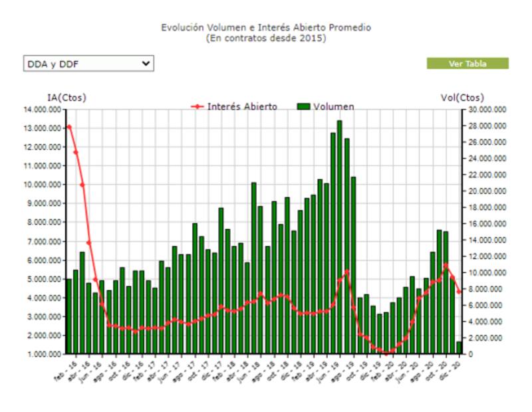Toggle the Volumen series legend label
The width and height of the screenshot is (532, 412).
coord(334,106)
